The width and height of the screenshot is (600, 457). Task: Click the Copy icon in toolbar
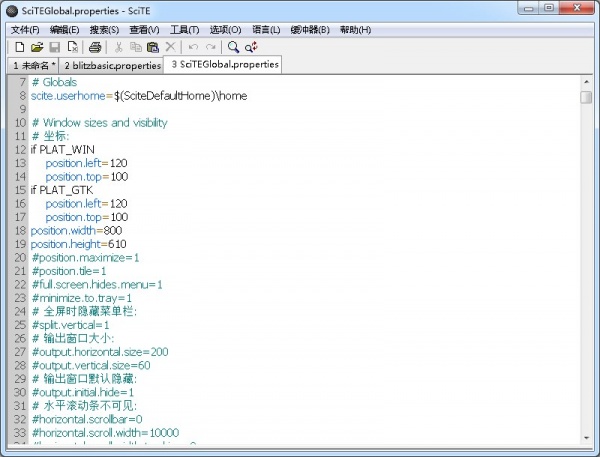click(136, 47)
